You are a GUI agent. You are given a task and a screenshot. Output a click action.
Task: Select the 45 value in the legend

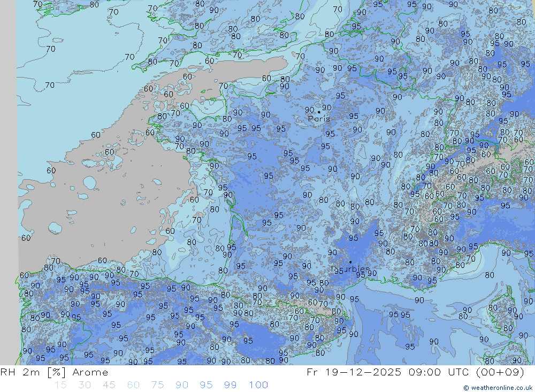(x=109, y=385)
